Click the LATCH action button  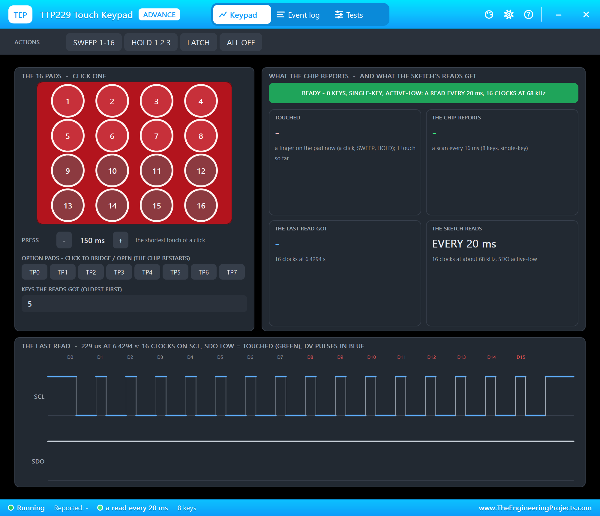(198, 42)
